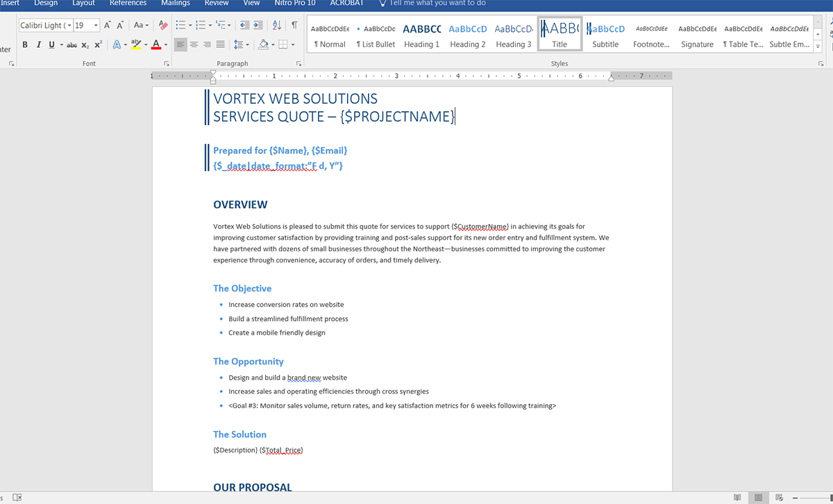
Task: Expand the Styles gallery More arrow
Action: (818, 48)
